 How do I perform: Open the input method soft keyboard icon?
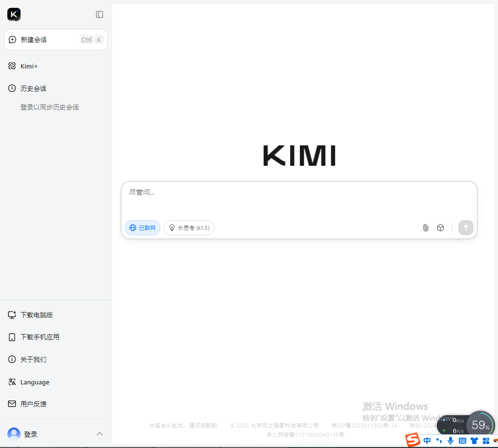[x=462, y=441]
